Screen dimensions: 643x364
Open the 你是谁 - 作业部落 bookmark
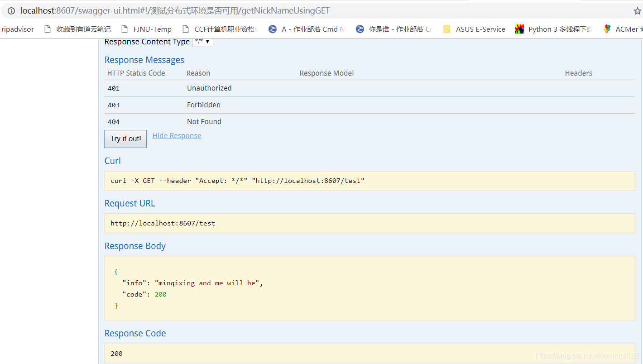(x=394, y=29)
